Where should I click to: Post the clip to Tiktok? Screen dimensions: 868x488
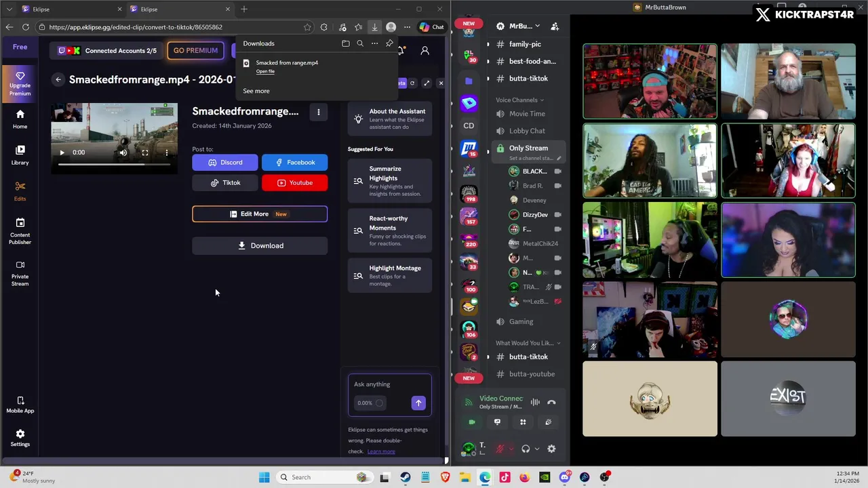point(225,182)
